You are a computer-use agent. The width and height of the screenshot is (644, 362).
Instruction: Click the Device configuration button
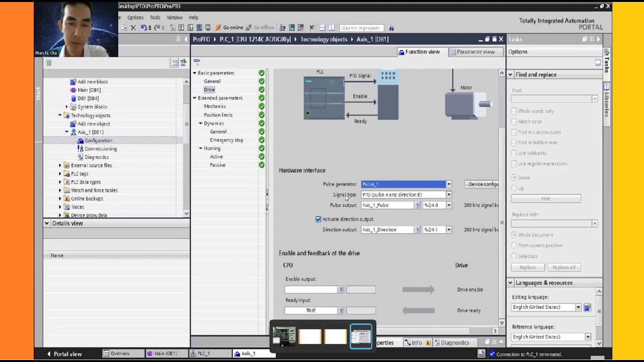point(481,185)
